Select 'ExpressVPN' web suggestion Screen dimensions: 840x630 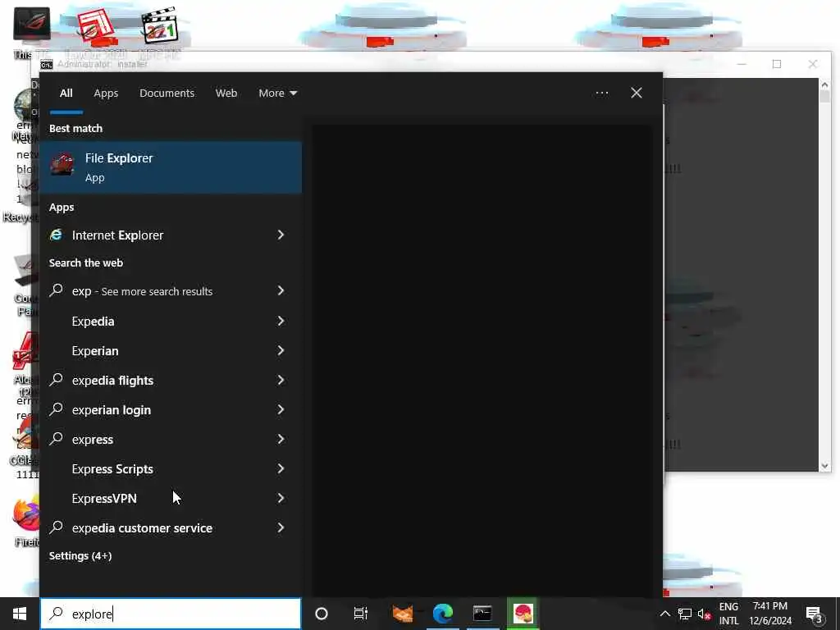(104, 499)
